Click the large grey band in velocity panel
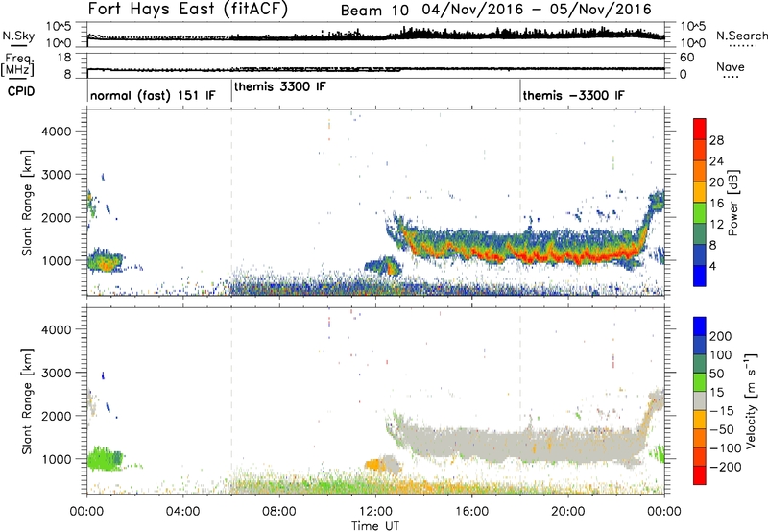This screenshot has width=768, height=532. pos(529,443)
